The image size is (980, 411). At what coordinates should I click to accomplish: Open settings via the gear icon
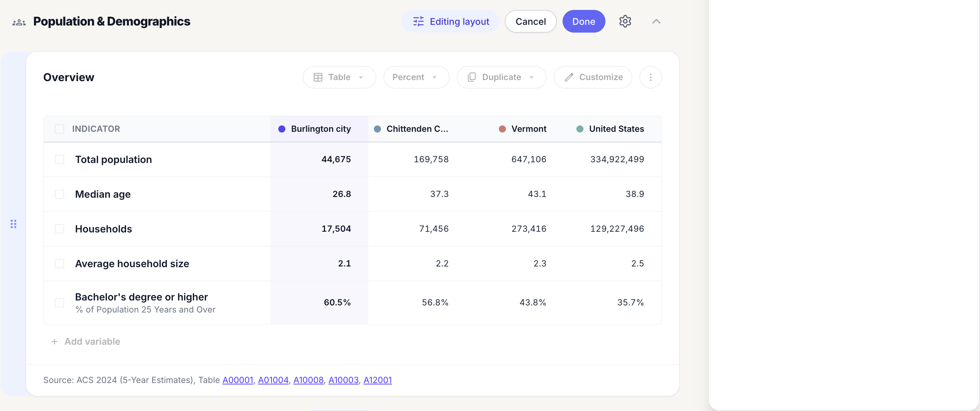click(x=625, y=21)
